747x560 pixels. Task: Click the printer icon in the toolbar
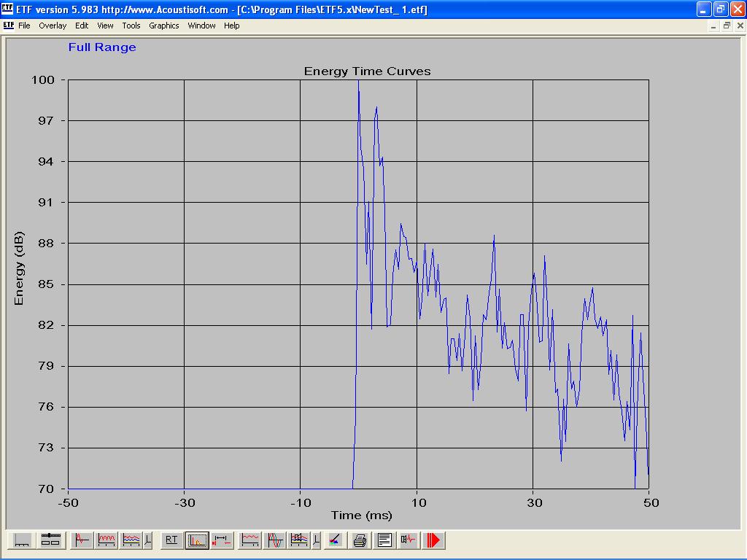[360, 540]
